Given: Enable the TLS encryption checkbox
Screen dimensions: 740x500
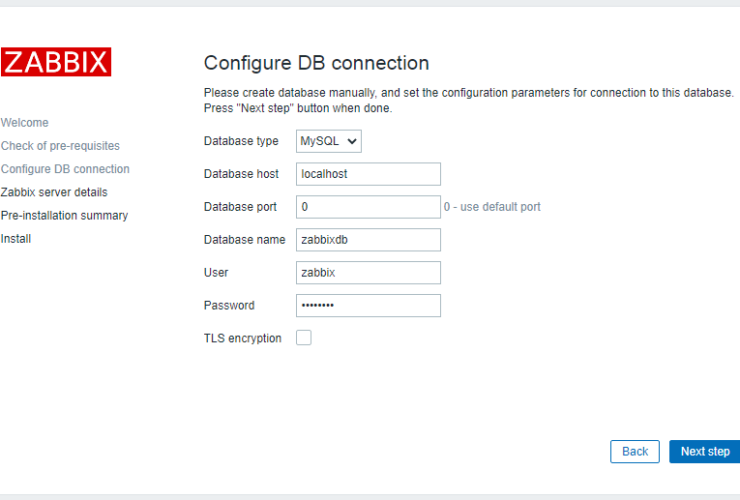Looking at the screenshot, I should click(304, 338).
